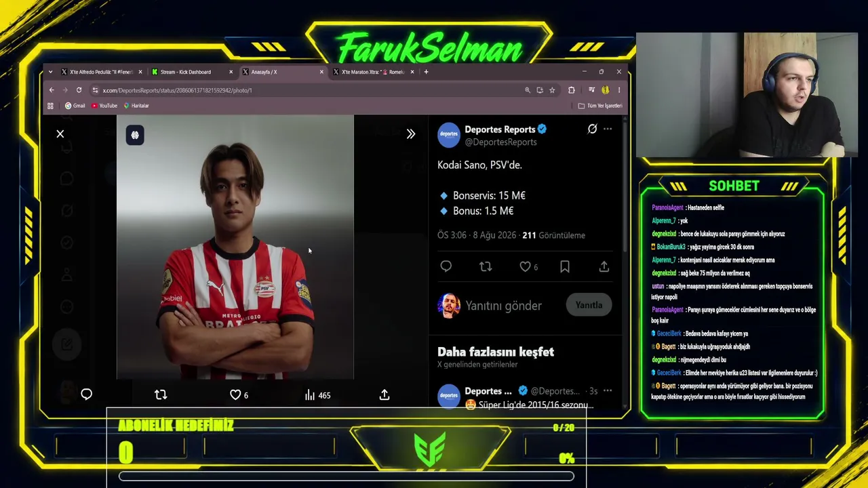Open the Kodai Sano PSV photo
The width and height of the screenshot is (868, 488).
pos(235,247)
